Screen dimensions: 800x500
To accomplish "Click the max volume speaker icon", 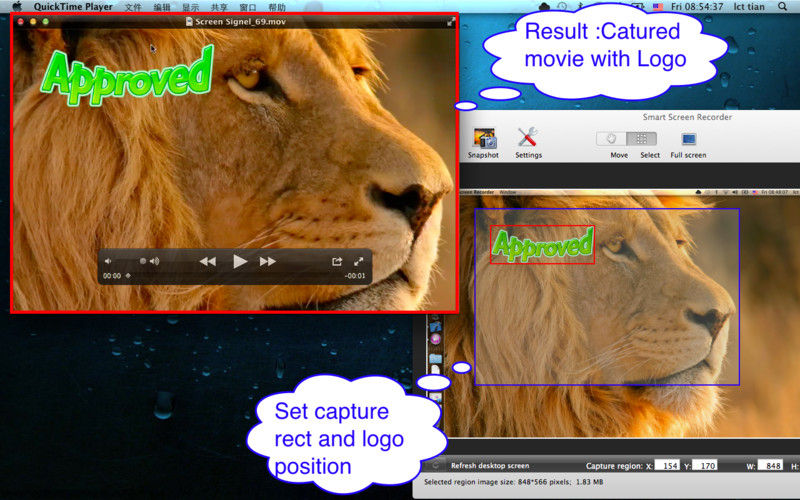I will click(155, 261).
